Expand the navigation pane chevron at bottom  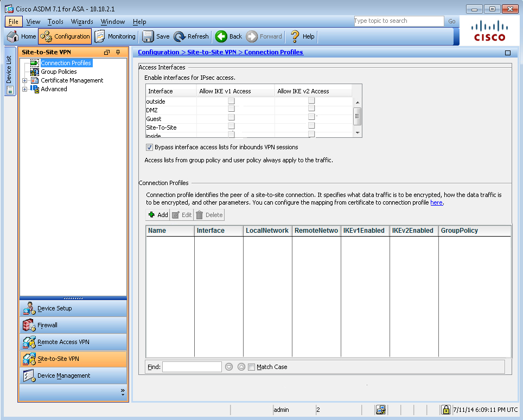pos(123,392)
